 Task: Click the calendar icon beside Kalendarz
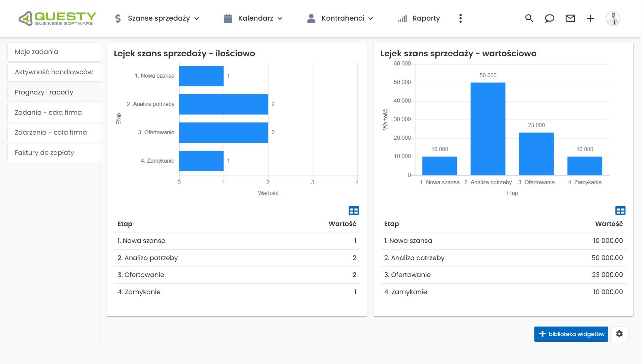coord(228,18)
